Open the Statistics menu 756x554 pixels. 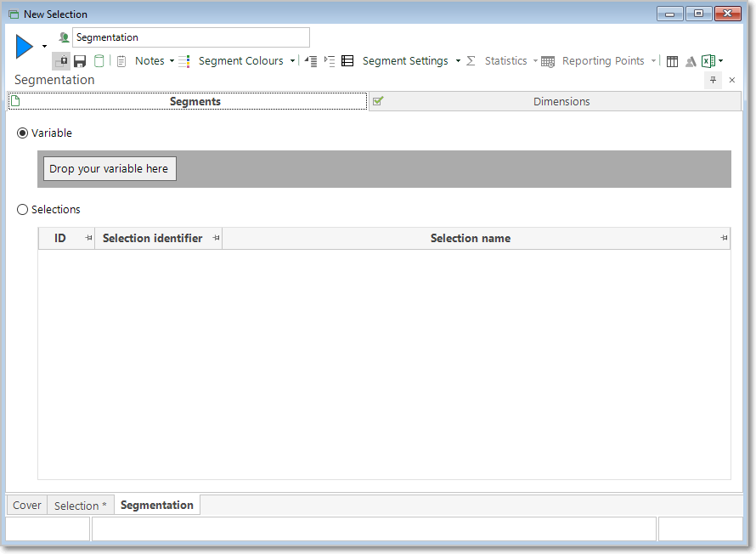click(505, 60)
